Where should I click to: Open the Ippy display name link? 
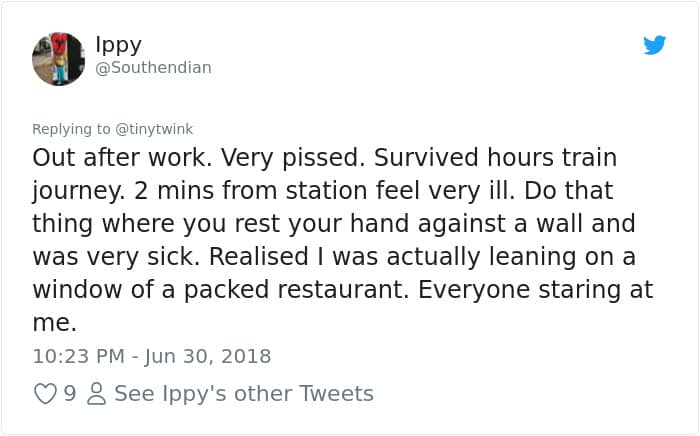[x=118, y=44]
